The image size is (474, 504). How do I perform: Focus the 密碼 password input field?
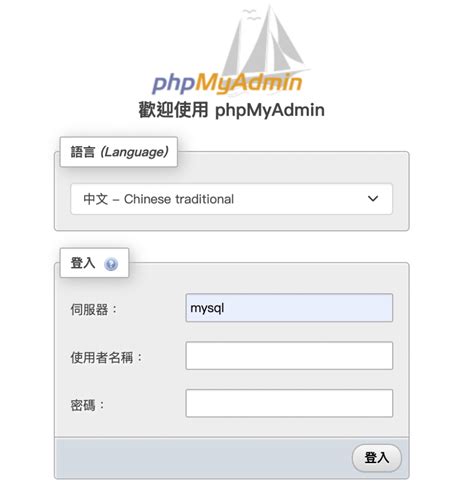coord(289,403)
